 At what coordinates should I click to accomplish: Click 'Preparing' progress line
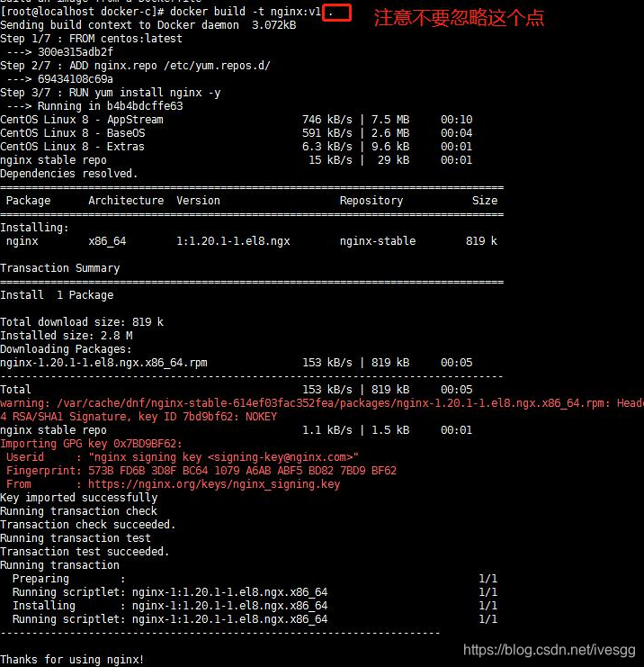click(x=255, y=579)
